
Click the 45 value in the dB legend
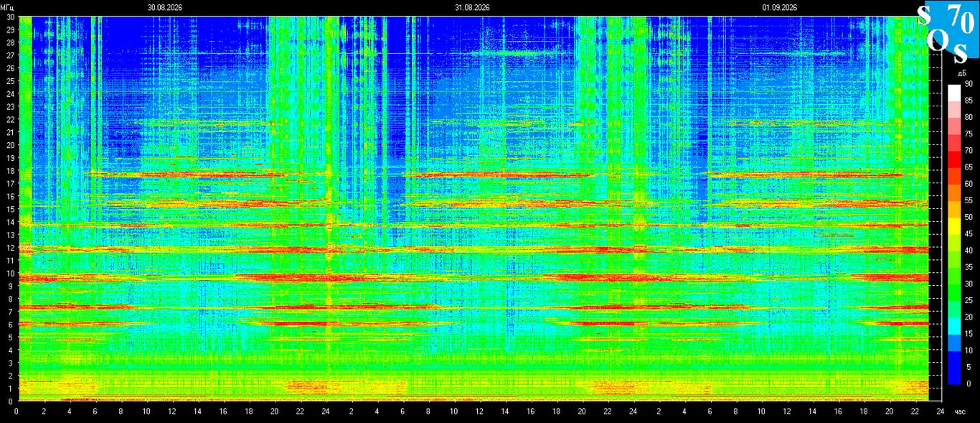coord(969,233)
